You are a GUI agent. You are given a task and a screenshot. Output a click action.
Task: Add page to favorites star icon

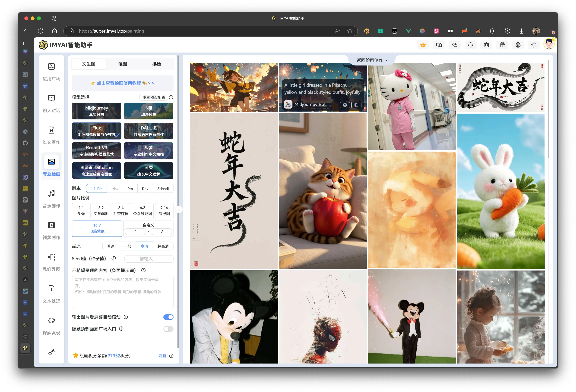point(350,31)
